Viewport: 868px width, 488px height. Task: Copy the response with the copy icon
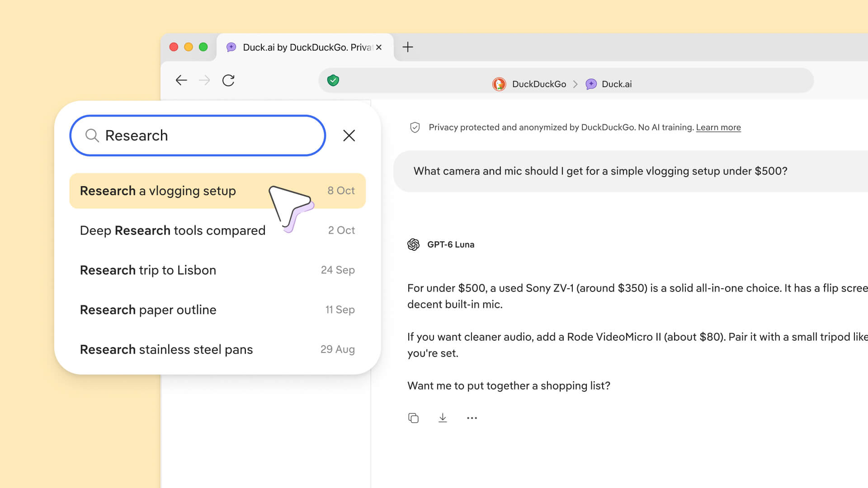point(413,418)
